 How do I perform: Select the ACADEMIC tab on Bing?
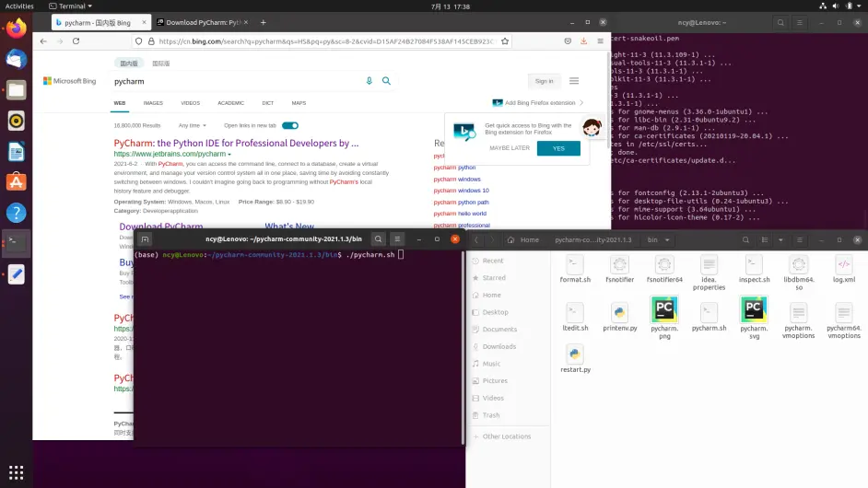click(231, 103)
